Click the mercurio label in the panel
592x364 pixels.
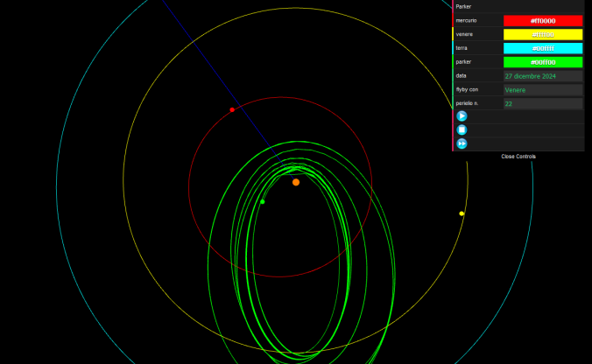[466, 21]
